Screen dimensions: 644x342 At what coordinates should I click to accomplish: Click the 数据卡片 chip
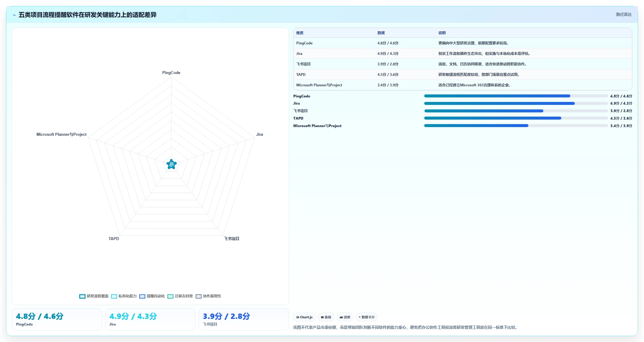[367, 317]
